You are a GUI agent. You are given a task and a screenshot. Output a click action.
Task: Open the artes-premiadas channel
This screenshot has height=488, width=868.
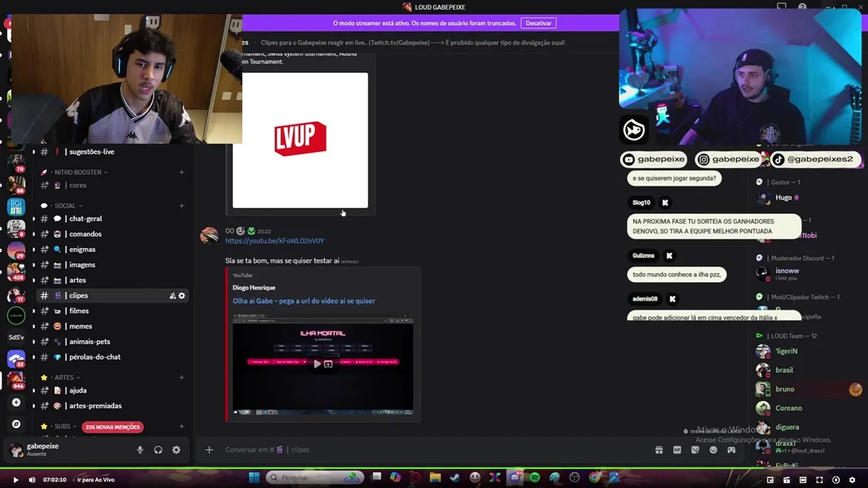point(112,406)
